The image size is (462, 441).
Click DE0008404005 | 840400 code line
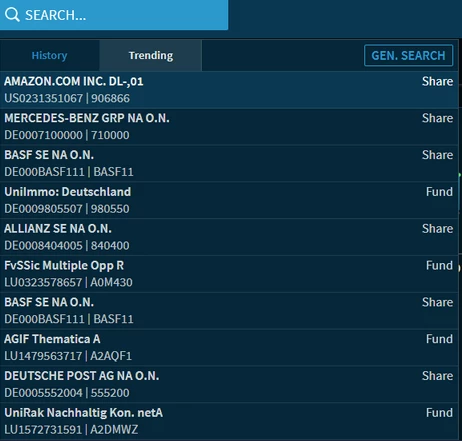[x=67, y=246]
